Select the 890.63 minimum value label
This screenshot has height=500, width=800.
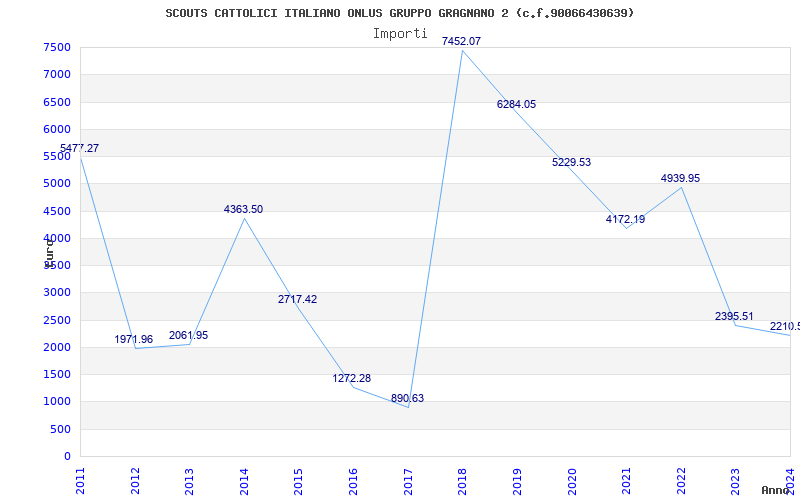pos(407,398)
